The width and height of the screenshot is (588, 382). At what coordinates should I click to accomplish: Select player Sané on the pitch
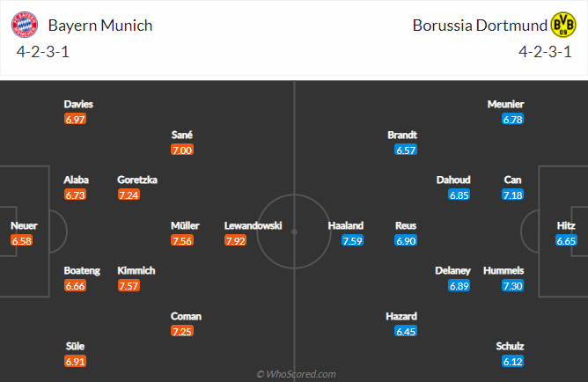(x=182, y=135)
